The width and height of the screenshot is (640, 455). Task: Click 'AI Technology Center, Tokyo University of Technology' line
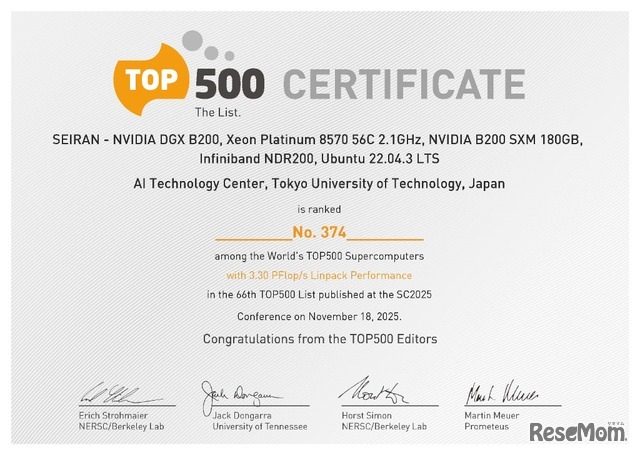coord(319,184)
